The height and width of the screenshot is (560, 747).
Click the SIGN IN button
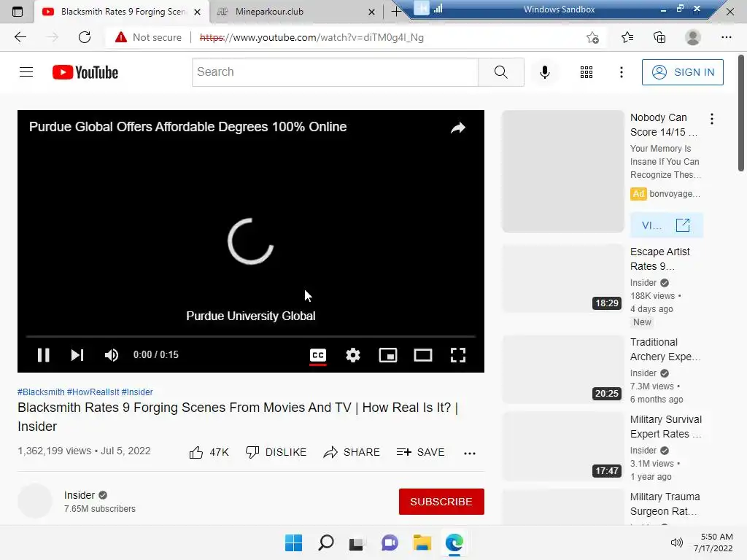682,72
